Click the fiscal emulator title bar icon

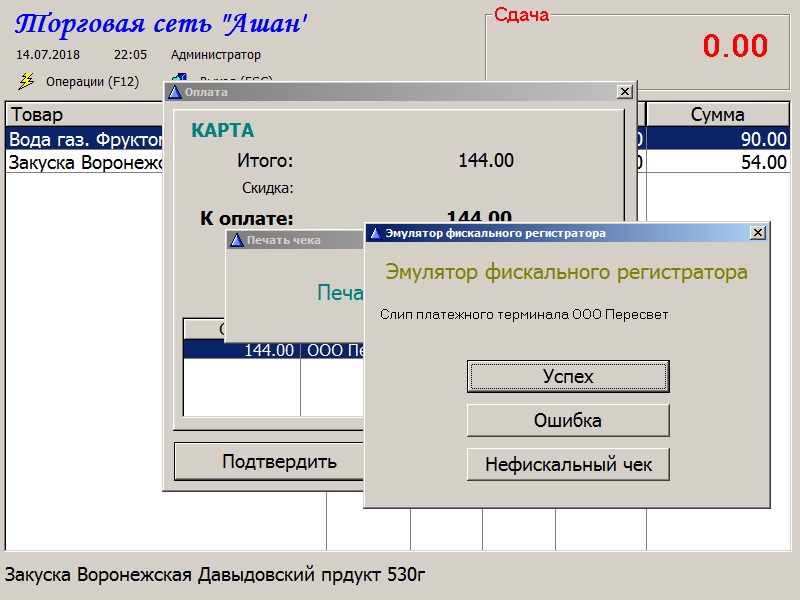pyautogui.click(x=375, y=233)
